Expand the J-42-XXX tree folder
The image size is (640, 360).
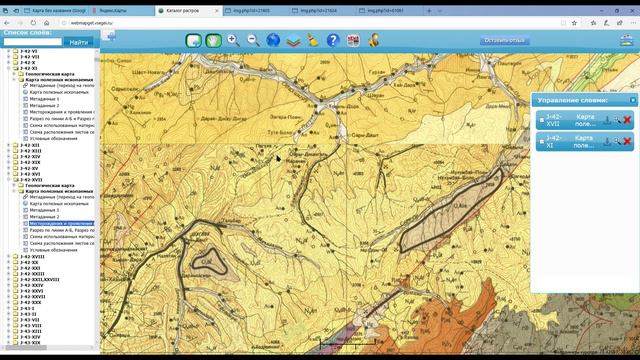coord(9,302)
